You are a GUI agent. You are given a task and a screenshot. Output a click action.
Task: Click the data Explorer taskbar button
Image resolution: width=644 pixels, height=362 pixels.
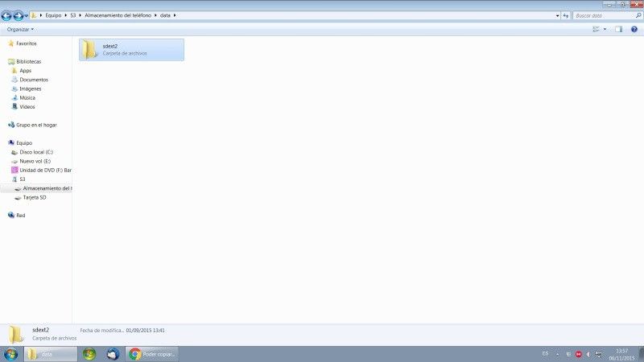(x=51, y=354)
